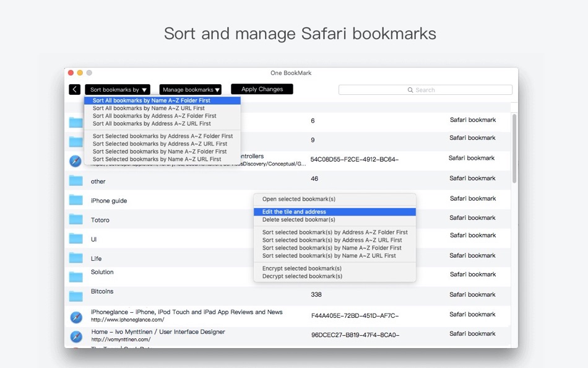Context menu: sort selected by Address URL First
588x368 pixels.
[x=335, y=240]
